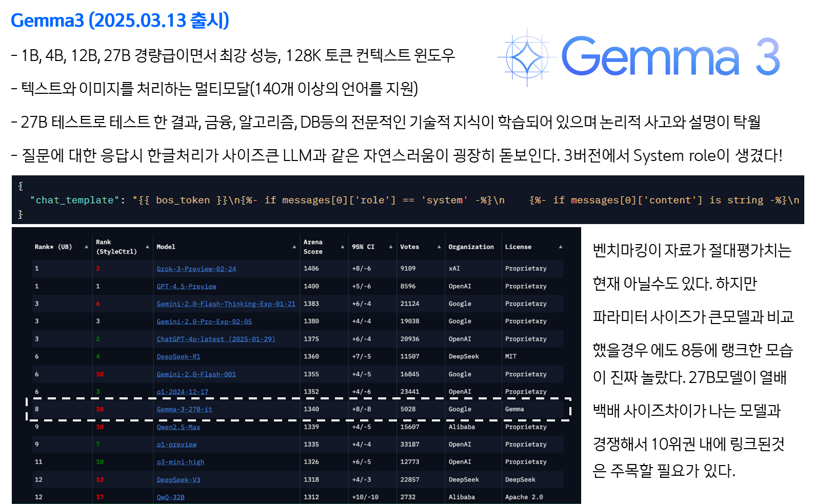Select vote count 2732
Viewport: 813px width, 504px height.
click(408, 497)
